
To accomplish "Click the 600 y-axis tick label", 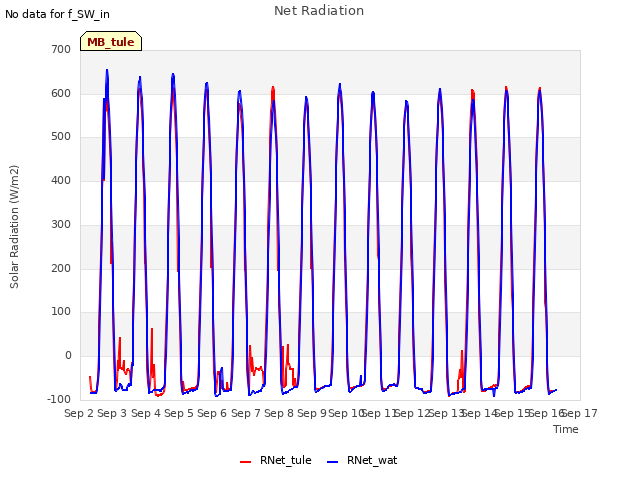I will tap(61, 93).
